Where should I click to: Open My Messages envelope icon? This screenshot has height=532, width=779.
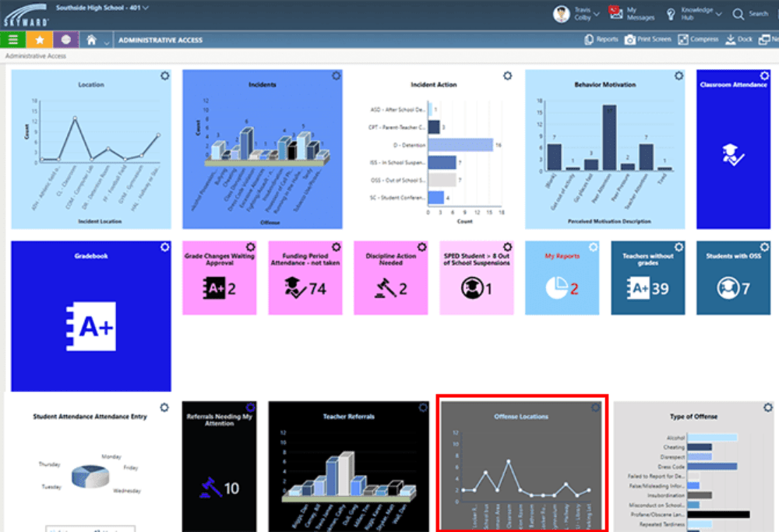(614, 13)
